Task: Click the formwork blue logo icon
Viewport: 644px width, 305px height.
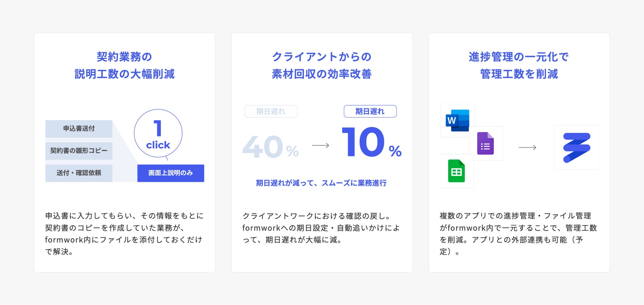Action: point(577,147)
